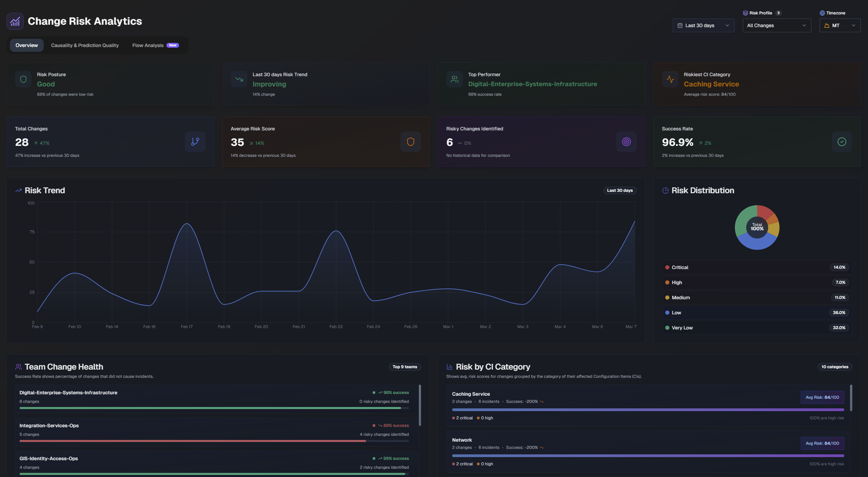Click the upward trend icon beside 98% success
This screenshot has height=477, width=868.
coord(380,393)
